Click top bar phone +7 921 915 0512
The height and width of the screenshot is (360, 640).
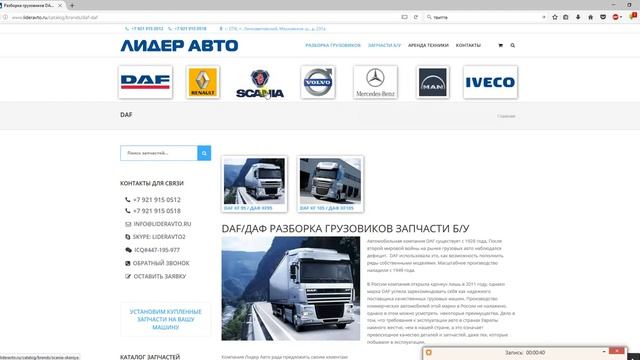click(x=147, y=29)
